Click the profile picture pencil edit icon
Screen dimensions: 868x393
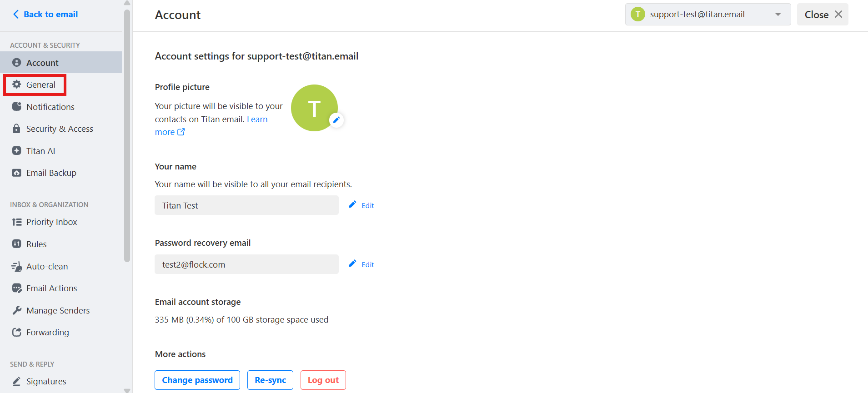pos(336,120)
